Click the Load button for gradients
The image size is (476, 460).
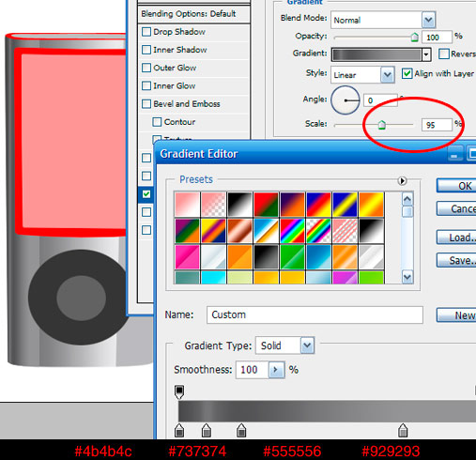click(456, 238)
